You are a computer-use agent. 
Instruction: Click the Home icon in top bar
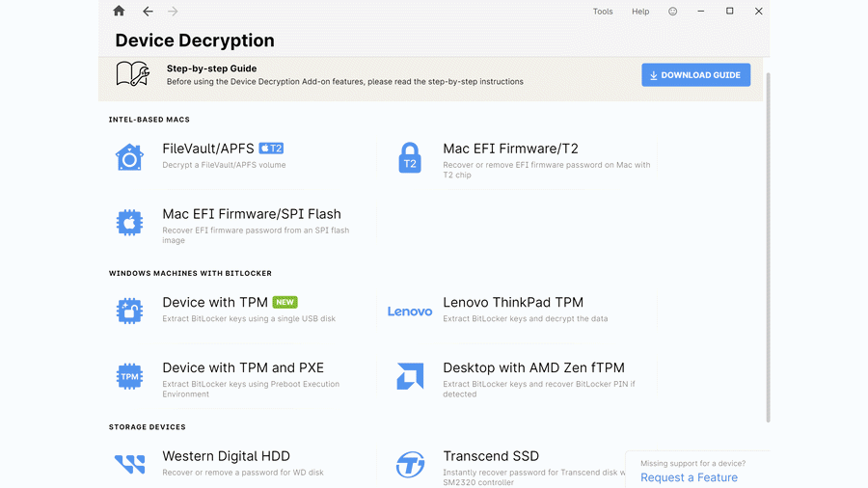119,12
